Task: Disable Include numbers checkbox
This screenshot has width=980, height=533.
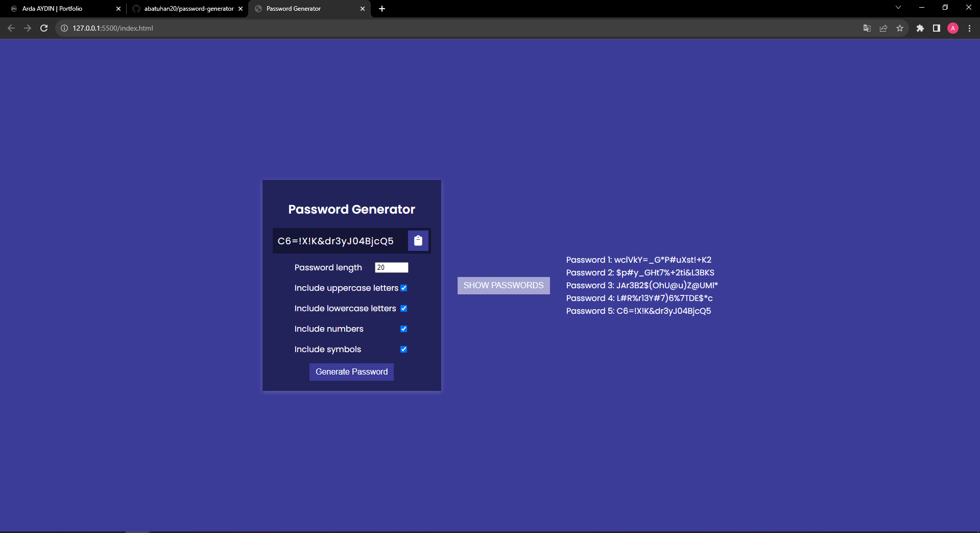Action: 403,329
